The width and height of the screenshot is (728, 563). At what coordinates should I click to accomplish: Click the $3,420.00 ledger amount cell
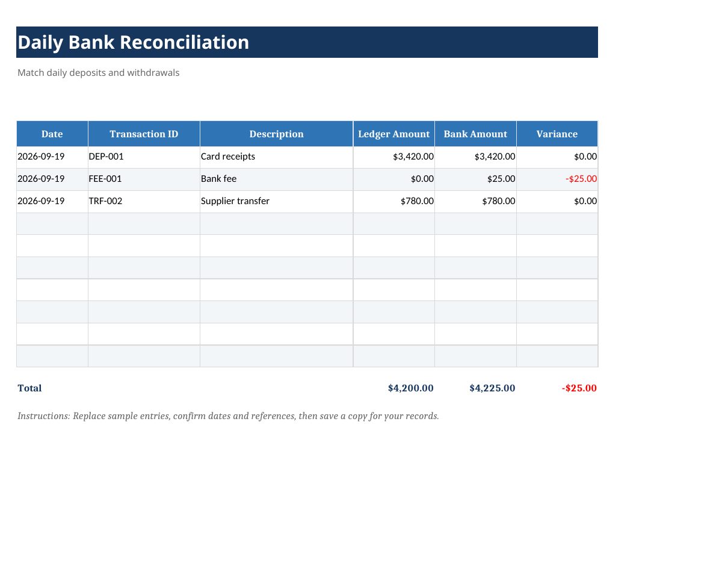tap(393, 157)
